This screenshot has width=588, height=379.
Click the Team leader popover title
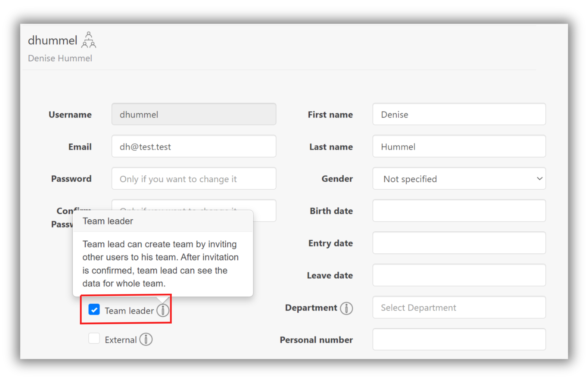[108, 221]
